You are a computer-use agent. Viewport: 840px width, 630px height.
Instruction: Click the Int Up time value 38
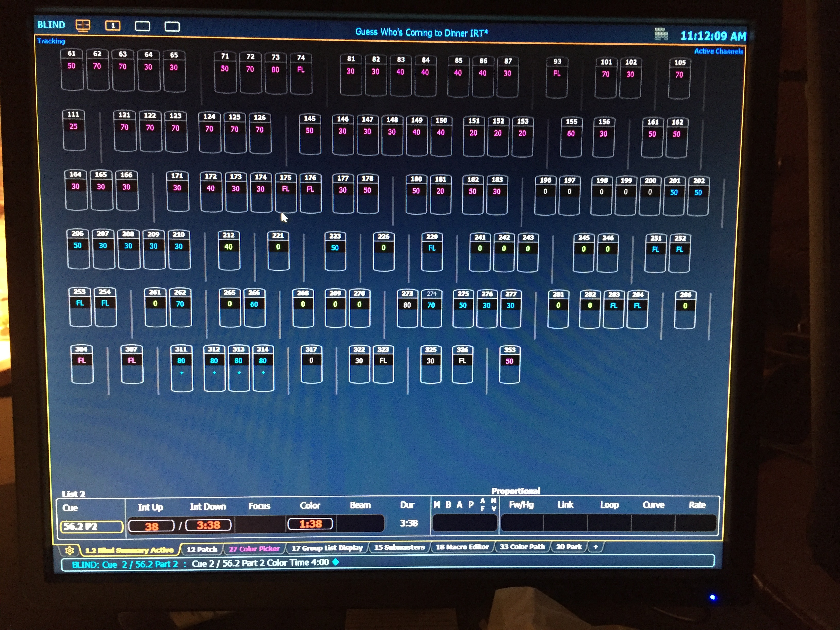point(151,526)
